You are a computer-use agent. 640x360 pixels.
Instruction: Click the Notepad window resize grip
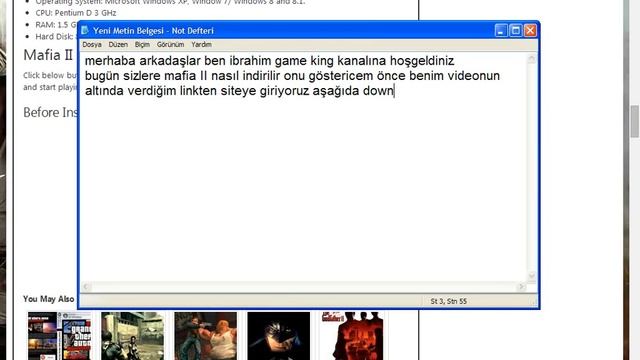534,302
